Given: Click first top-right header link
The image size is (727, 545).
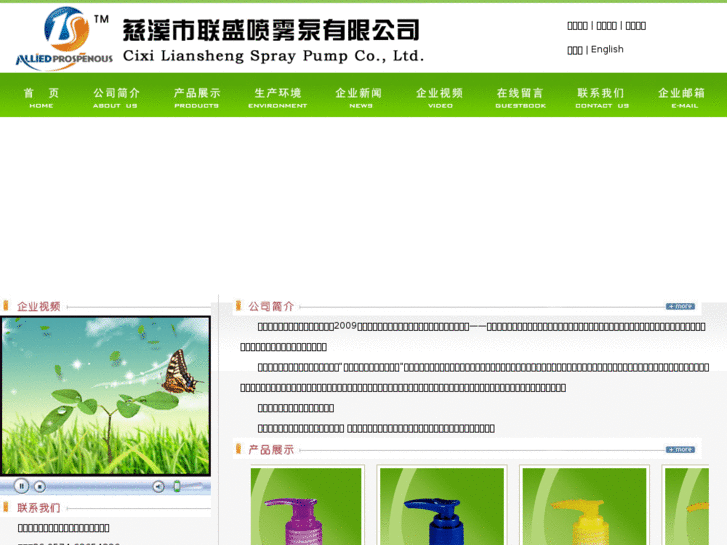Looking at the screenshot, I should point(577,26).
